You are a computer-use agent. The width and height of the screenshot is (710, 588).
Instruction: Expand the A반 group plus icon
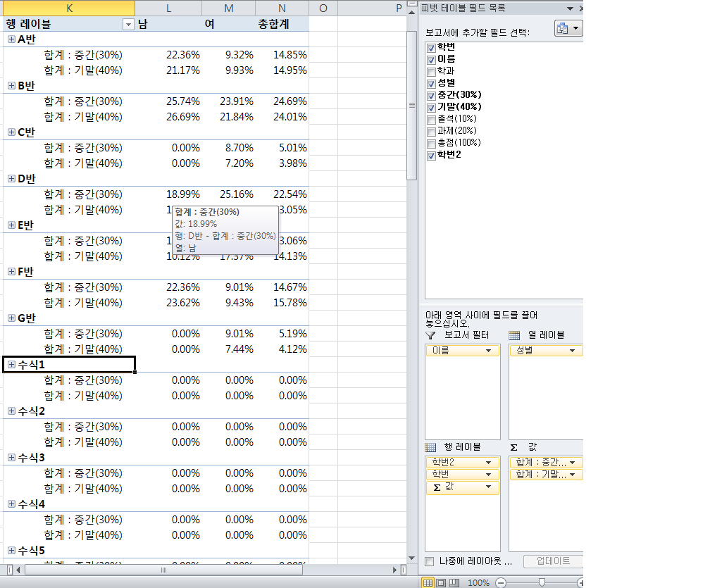(11, 39)
